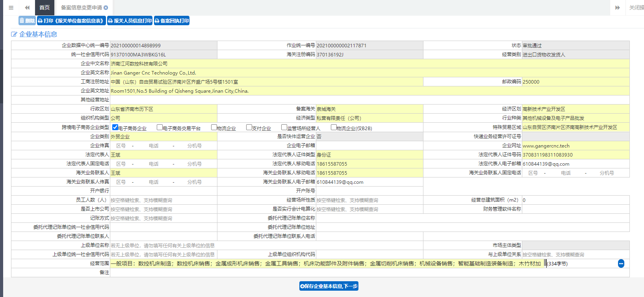This screenshot has width=644, height=297.
Task: Click the 法定代表人固定电话 电话 field
Action: point(154,164)
